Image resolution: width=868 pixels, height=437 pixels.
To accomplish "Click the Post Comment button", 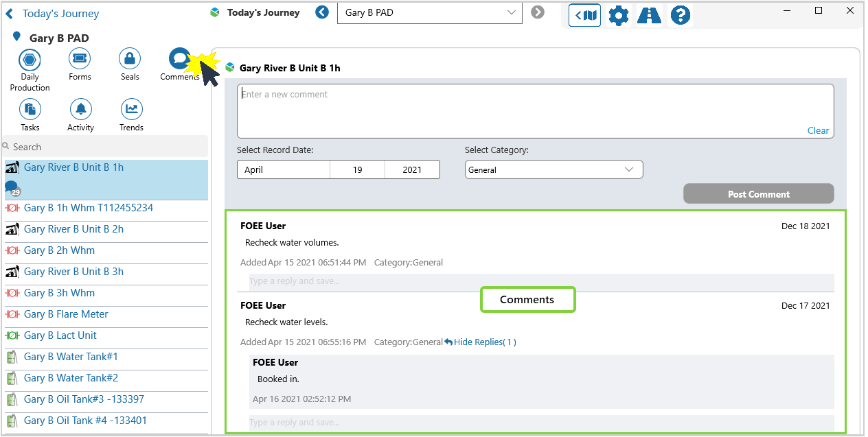I will coord(758,194).
